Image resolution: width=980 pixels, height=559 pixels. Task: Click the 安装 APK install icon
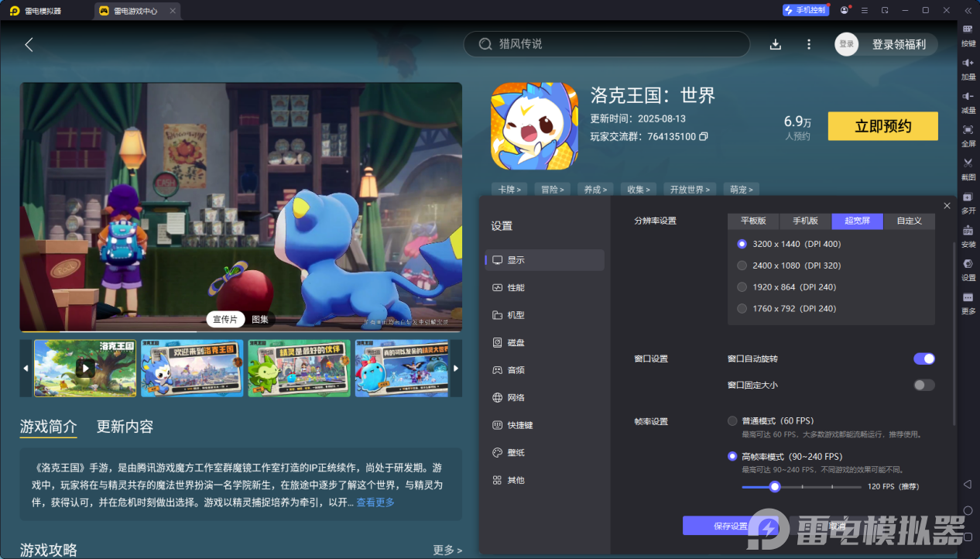968,230
